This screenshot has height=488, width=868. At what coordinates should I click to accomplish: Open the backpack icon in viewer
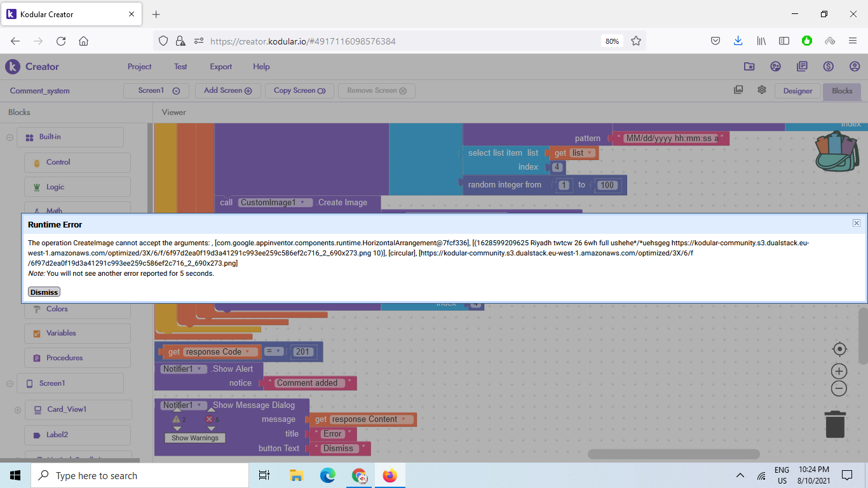click(x=837, y=151)
